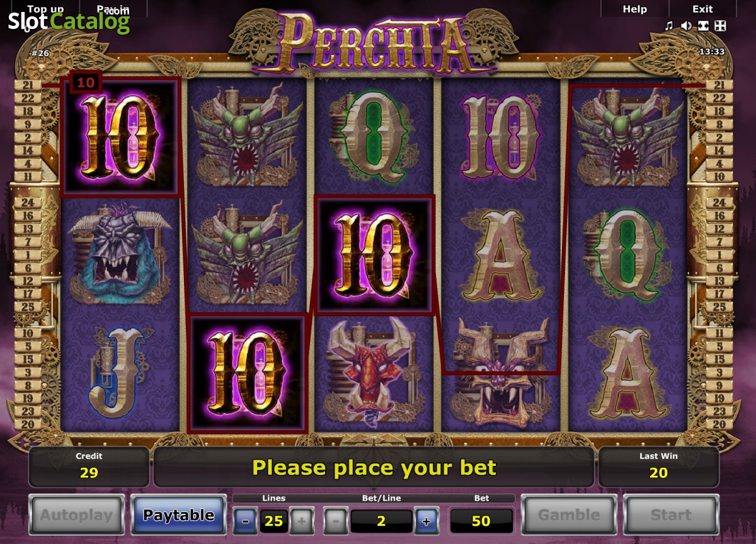Mute sound with the speaker icon

pos(686,26)
